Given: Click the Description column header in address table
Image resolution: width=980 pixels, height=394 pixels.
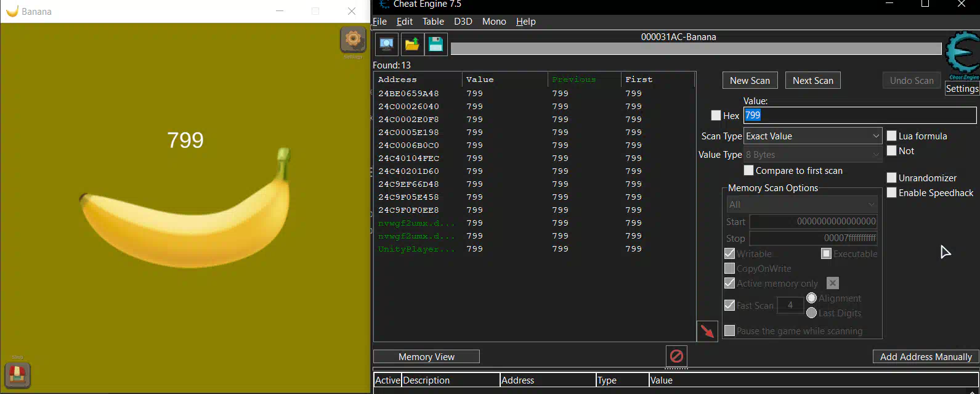Looking at the screenshot, I should (x=450, y=380).
